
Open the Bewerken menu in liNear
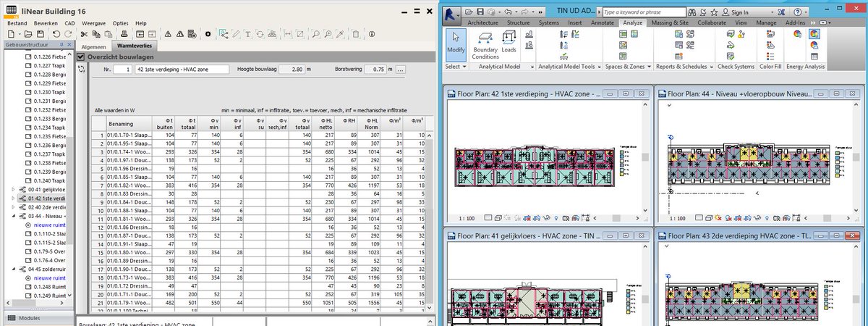coord(46,24)
